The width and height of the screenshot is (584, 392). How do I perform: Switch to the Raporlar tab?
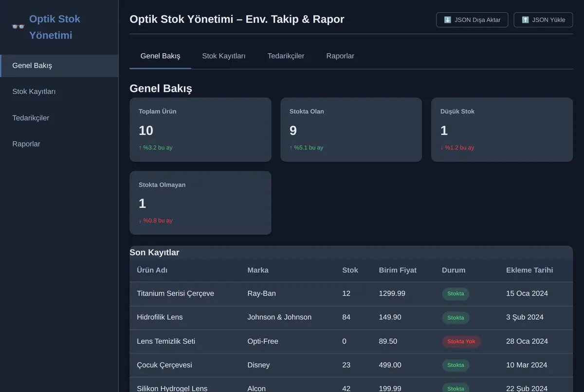pos(340,56)
